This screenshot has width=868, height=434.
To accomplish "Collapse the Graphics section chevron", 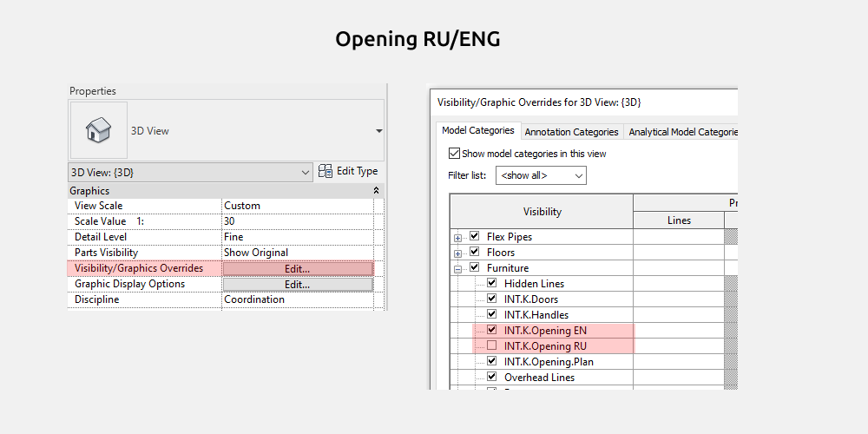I will [x=376, y=190].
